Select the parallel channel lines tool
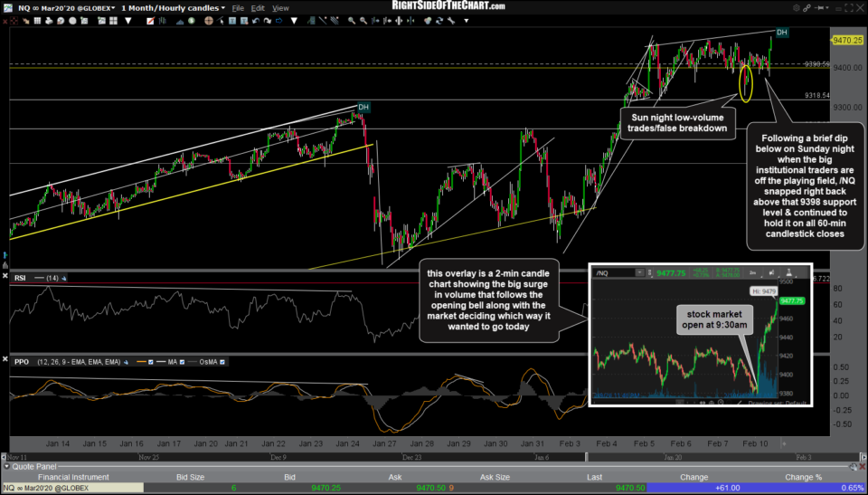Image resolution: width=868 pixels, height=495 pixels. point(335,21)
